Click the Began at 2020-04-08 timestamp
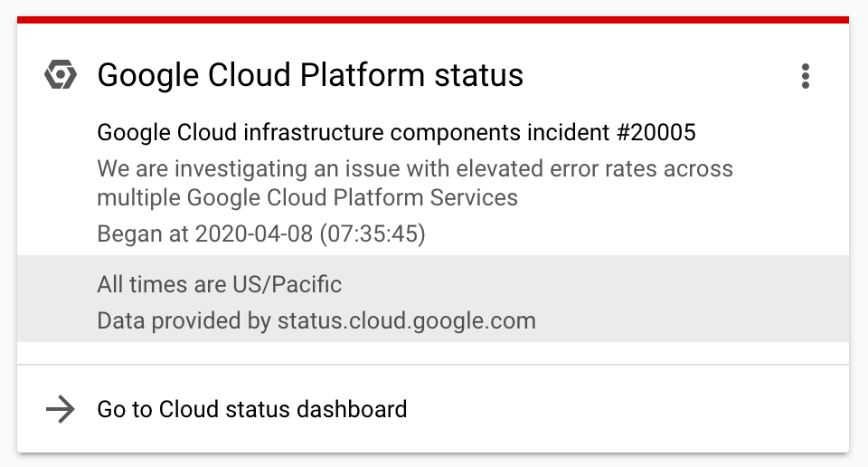This screenshot has width=868, height=467. tap(261, 234)
